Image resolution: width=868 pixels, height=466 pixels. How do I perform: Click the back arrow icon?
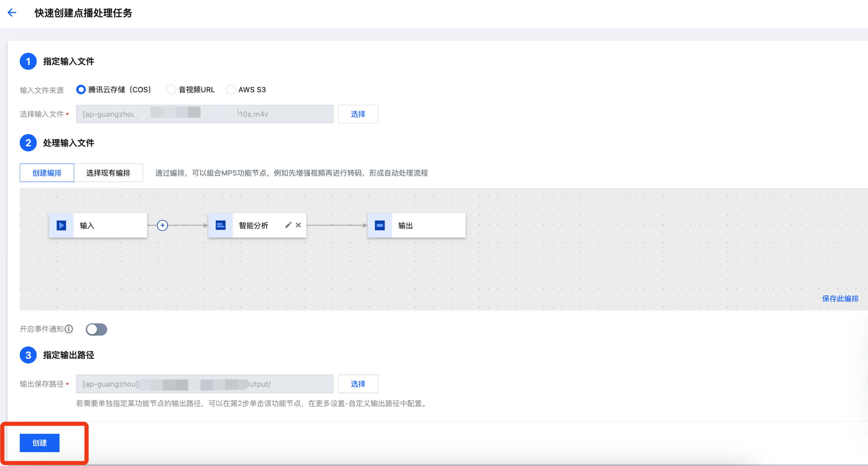point(12,13)
